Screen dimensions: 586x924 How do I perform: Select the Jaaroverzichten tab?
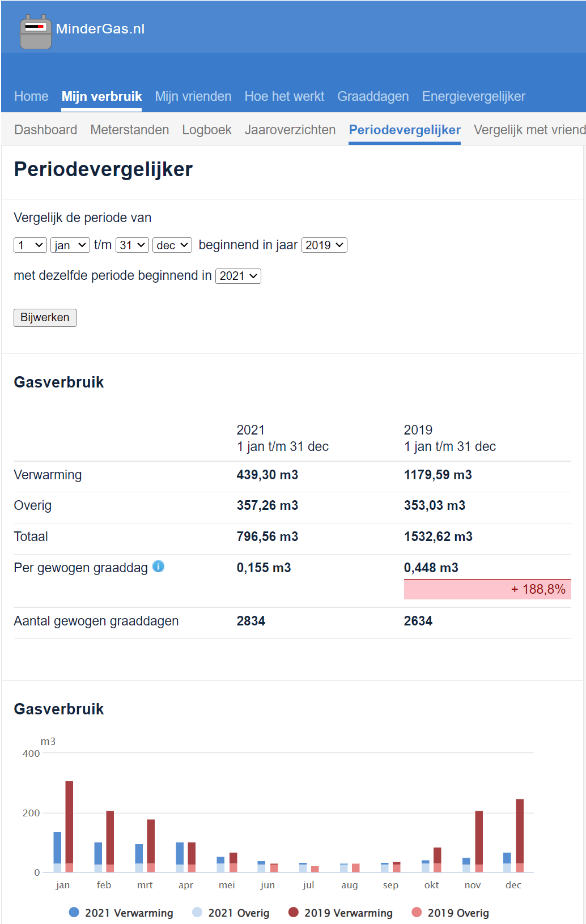(x=290, y=130)
